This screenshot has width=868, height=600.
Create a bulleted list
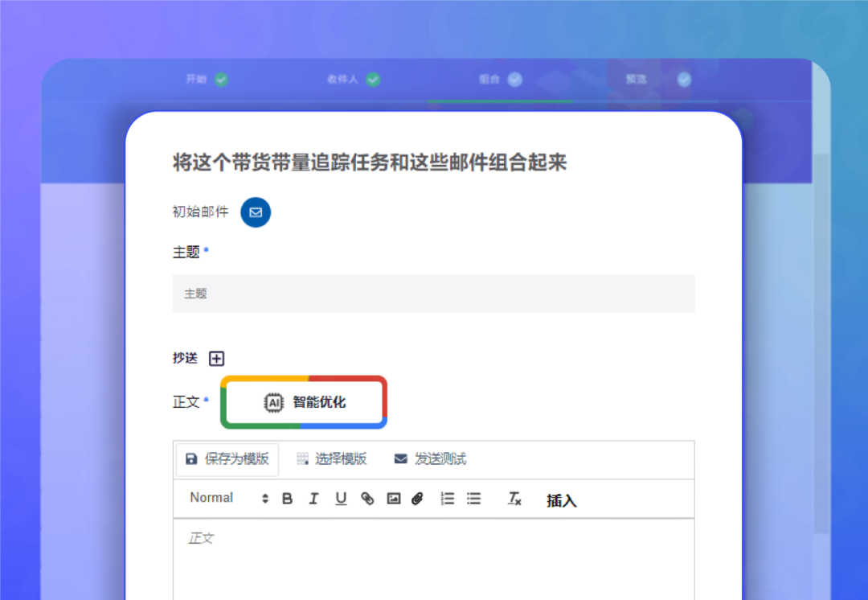pyautogui.click(x=473, y=499)
